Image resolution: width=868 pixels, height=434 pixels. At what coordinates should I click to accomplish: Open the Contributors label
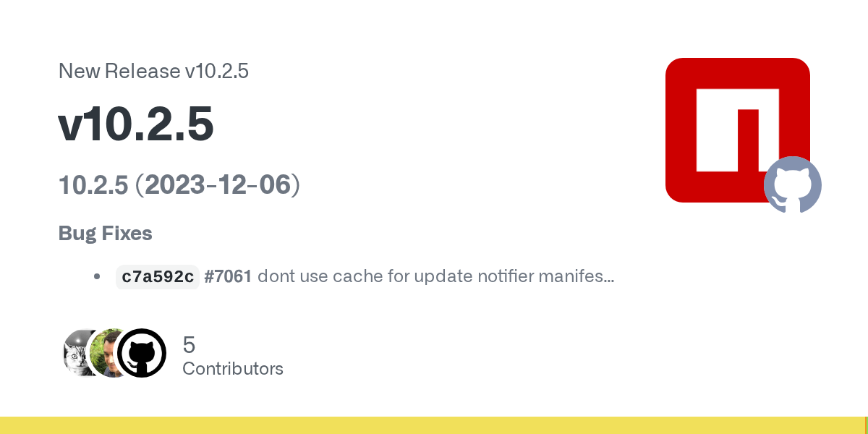233,369
